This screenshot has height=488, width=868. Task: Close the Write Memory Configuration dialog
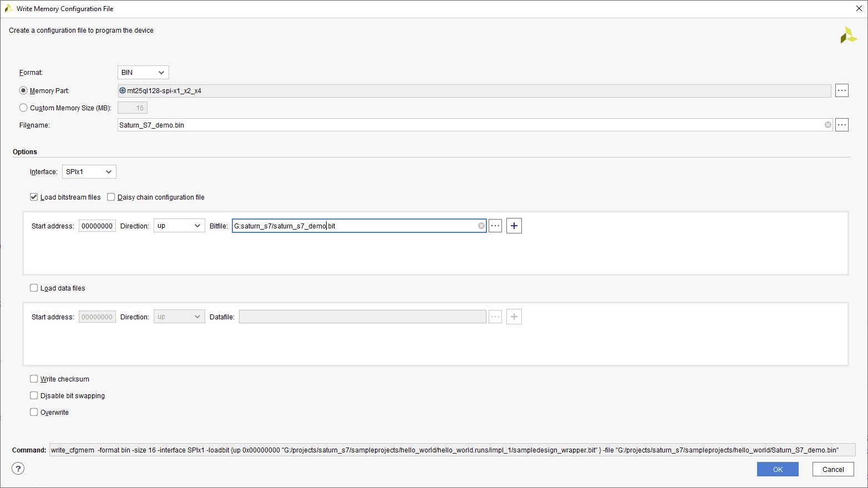(859, 8)
